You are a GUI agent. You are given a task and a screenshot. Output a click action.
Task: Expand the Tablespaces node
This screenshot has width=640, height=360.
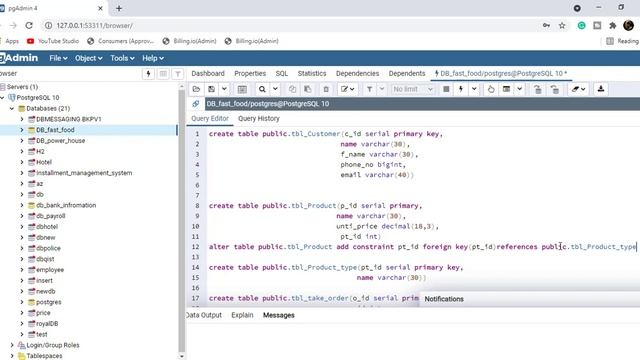(12, 356)
